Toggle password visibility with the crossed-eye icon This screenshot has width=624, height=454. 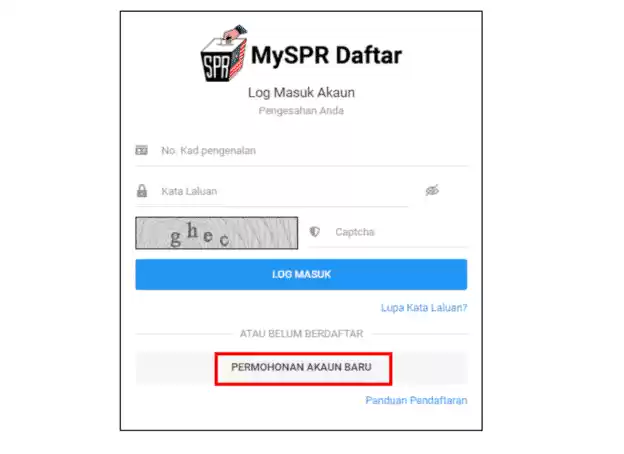click(432, 191)
